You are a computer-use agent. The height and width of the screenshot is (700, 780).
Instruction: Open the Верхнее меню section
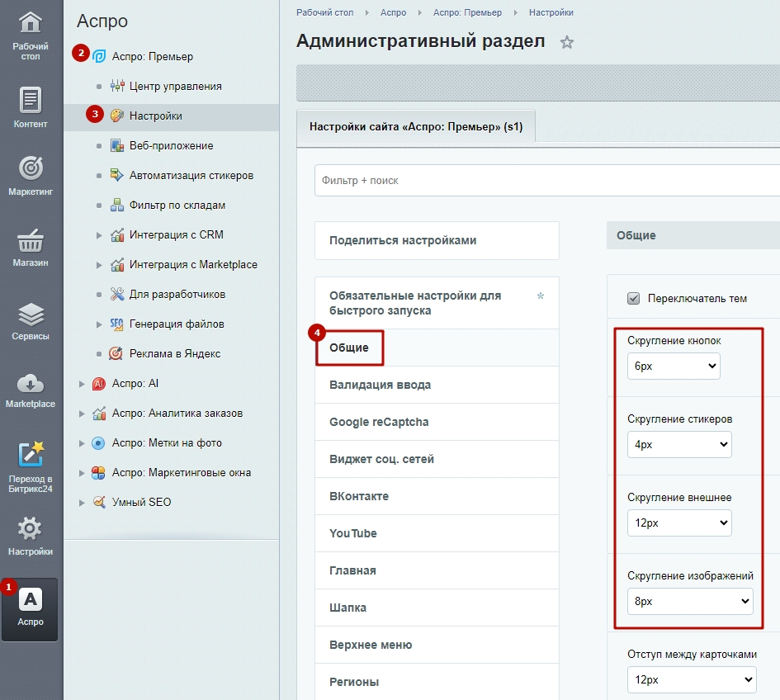(437, 645)
